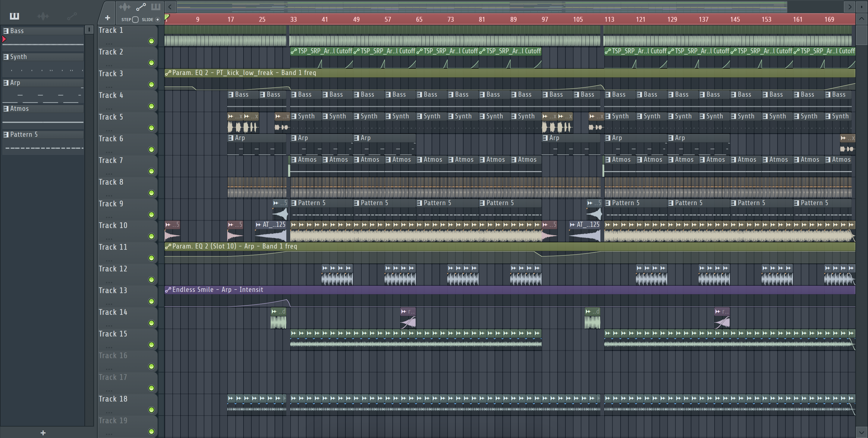This screenshot has height=438, width=868.
Task: Select the Atmos pattern name in the picker
Action: tap(20, 109)
